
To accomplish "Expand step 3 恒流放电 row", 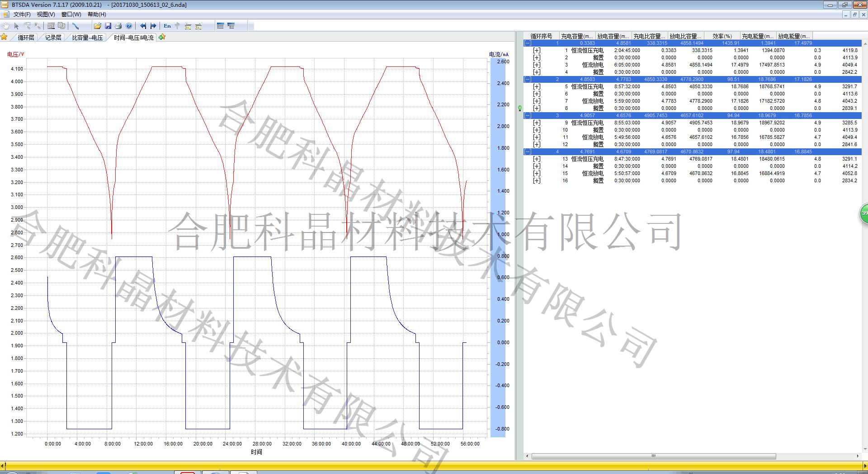I will point(537,65).
